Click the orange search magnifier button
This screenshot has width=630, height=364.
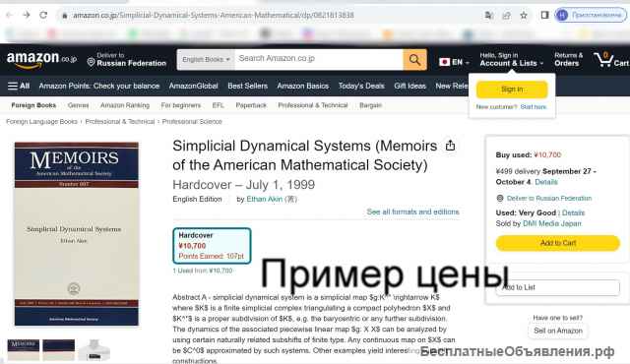click(x=414, y=60)
